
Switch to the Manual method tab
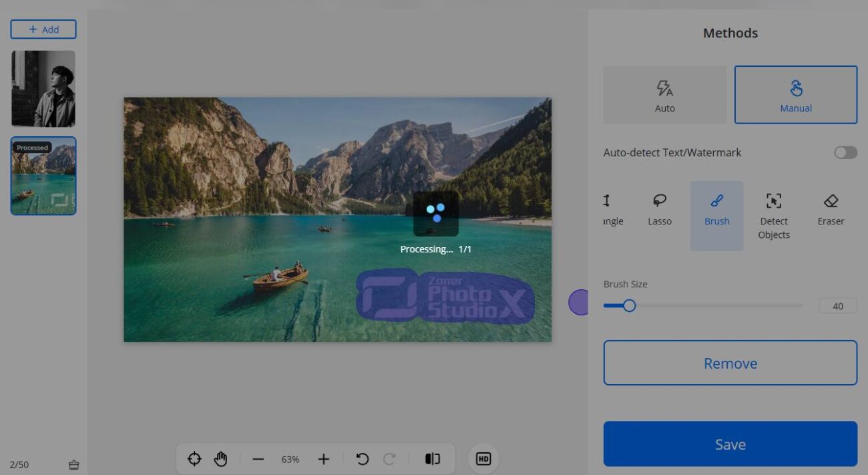[x=795, y=95]
